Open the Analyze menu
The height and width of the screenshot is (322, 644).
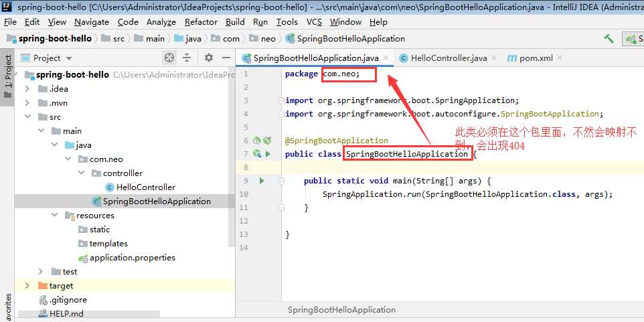point(161,22)
